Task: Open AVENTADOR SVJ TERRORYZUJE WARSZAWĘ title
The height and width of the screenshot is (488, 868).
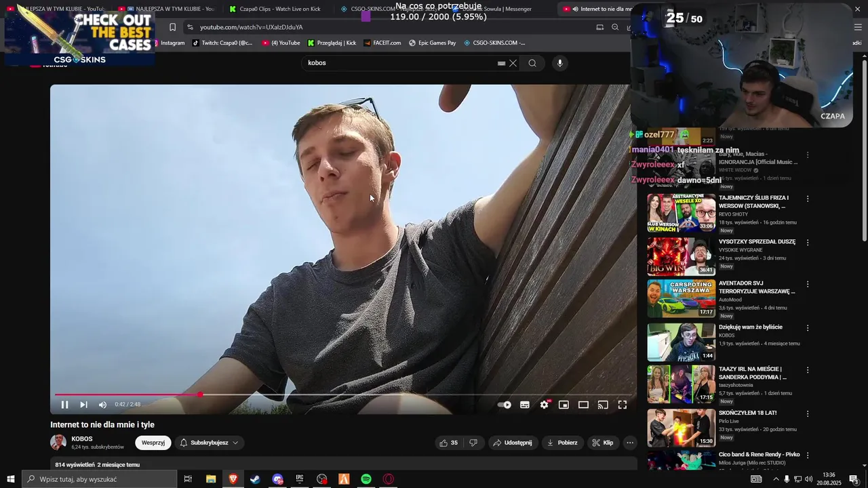Action: coord(757,287)
